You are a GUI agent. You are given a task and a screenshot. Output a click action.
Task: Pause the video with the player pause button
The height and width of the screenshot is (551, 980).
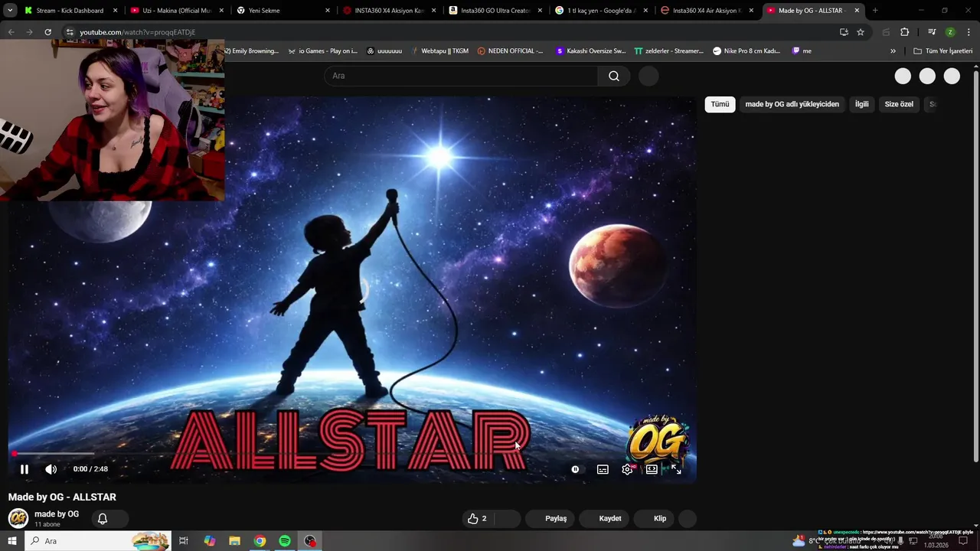(x=24, y=469)
